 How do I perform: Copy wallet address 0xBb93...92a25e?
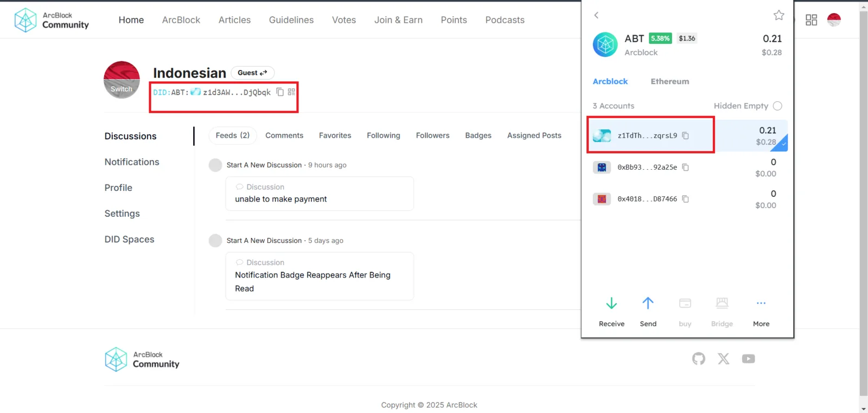pos(685,167)
